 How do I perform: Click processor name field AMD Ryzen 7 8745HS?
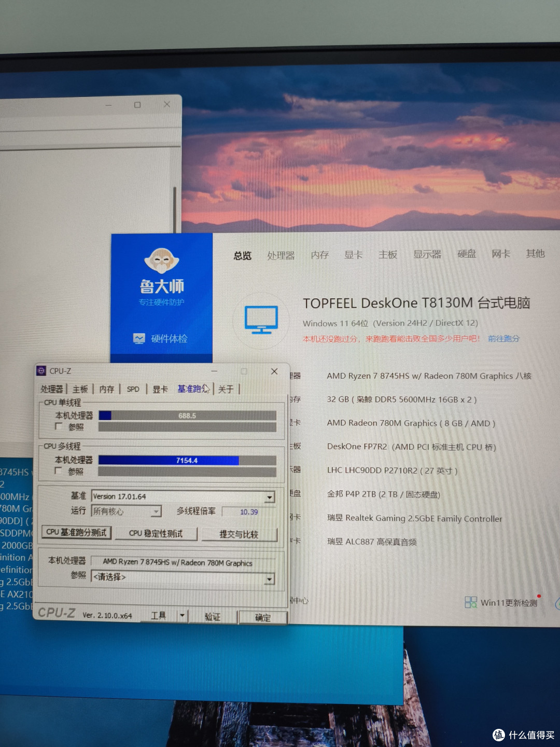pos(183,562)
